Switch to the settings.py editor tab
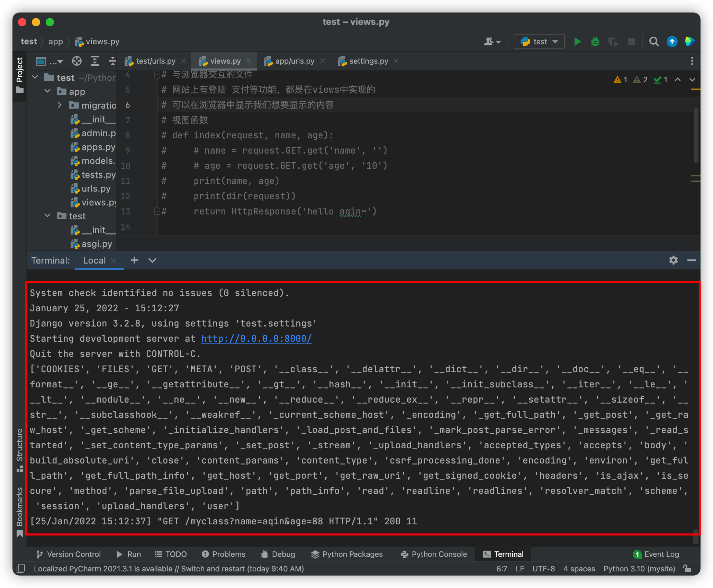 coord(368,61)
